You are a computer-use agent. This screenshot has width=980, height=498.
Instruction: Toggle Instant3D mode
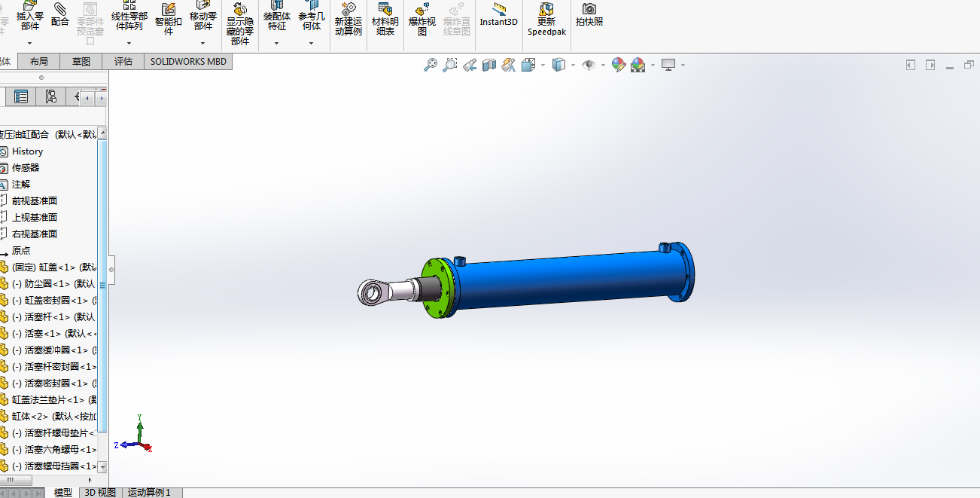[x=499, y=14]
